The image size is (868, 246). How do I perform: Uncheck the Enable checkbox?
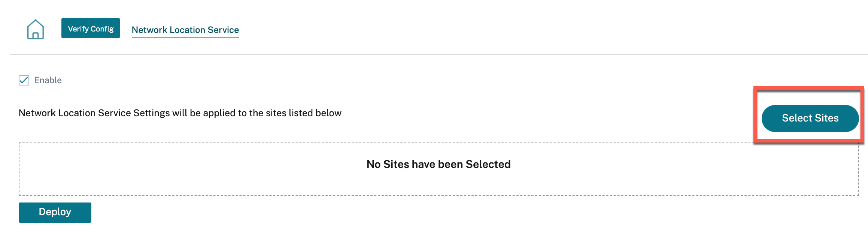(24, 80)
